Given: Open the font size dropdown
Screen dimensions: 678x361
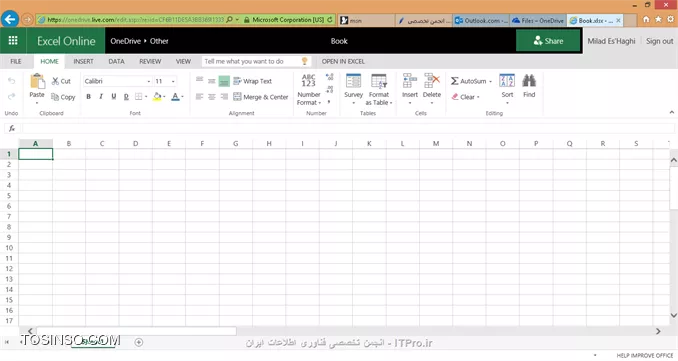Looking at the screenshot, I should coord(173,81).
